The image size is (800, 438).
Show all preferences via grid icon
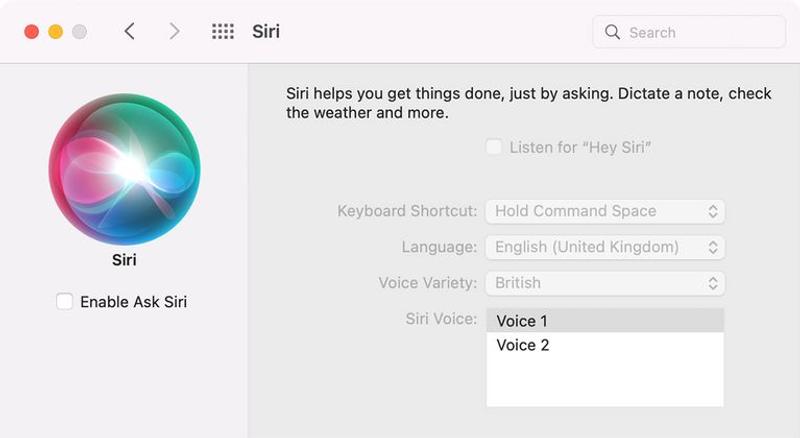(x=223, y=32)
